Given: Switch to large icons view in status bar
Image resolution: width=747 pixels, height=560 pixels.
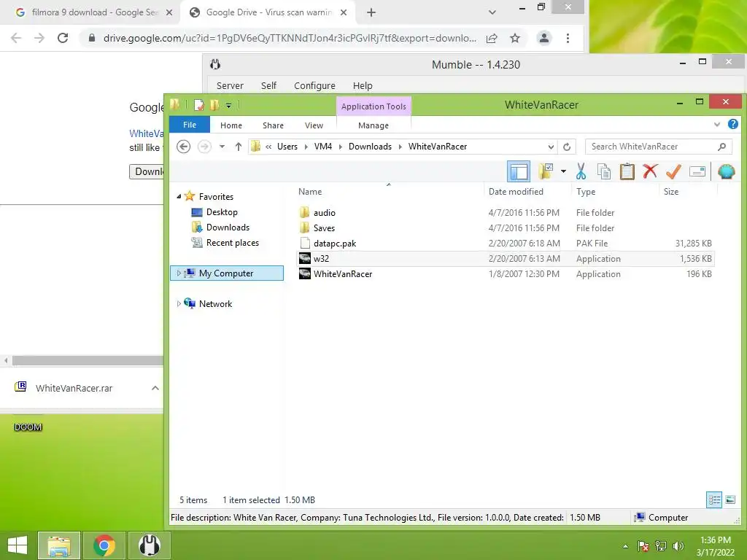Looking at the screenshot, I should tap(730, 500).
